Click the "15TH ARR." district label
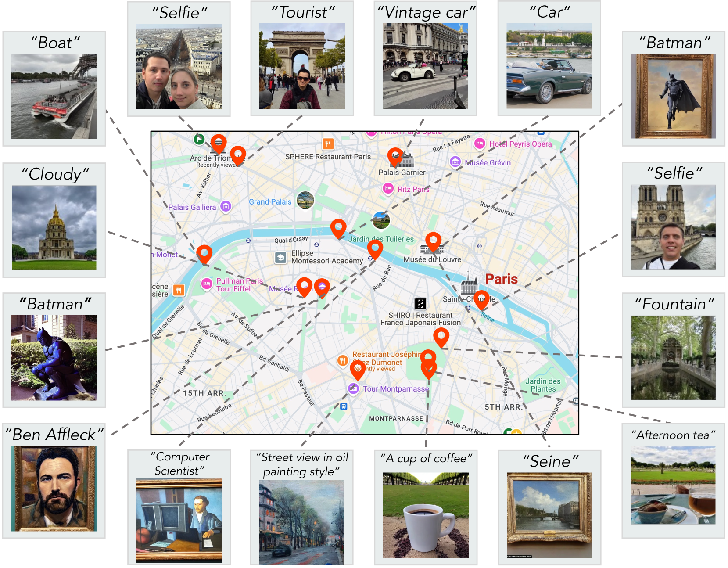Image resolution: width=728 pixels, height=568 pixels. coord(204,393)
